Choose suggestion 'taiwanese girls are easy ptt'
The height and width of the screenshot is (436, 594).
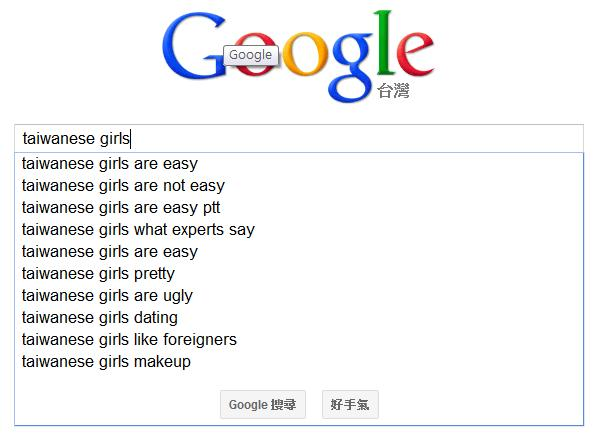tap(299, 208)
